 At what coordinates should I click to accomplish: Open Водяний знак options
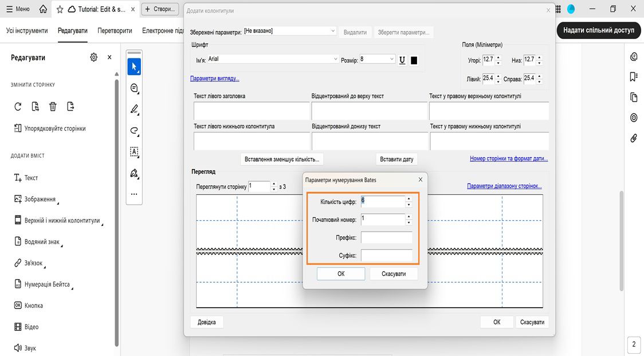coord(37,242)
